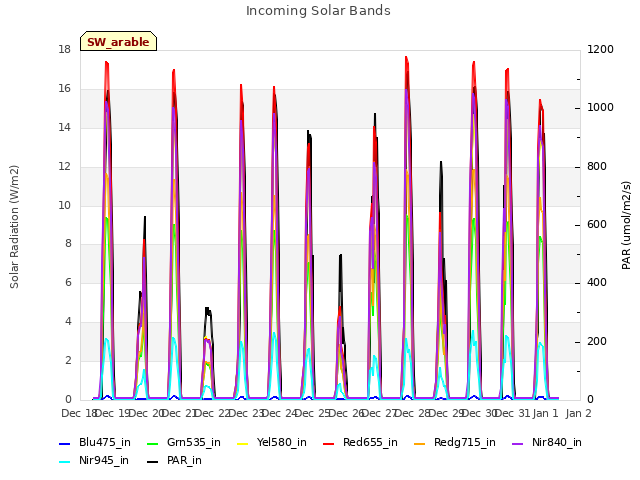Click the purple Nir840_in legend swatch

pos(518,444)
